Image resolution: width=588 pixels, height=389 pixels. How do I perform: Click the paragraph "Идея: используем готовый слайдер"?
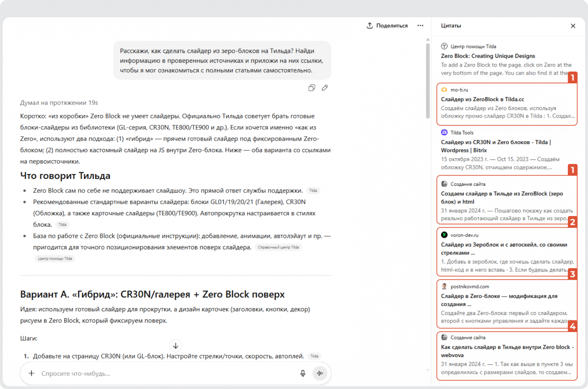tap(165, 315)
